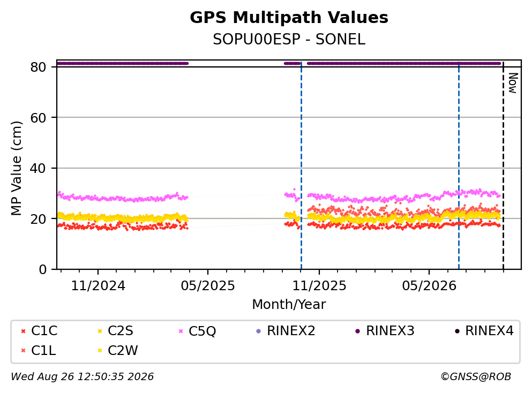Click the GPS Multipath Values title
The width and height of the screenshot is (532, 393).
[289, 18]
